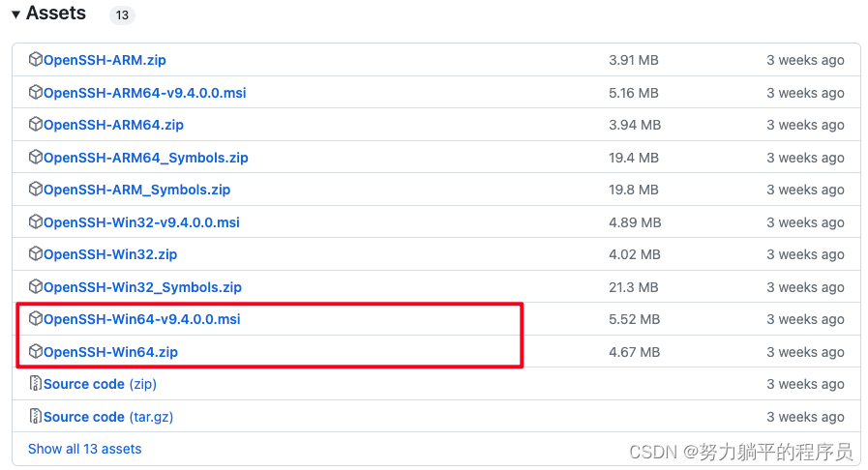Click '3 weeks ago' in the OpenSSH-Win64.zip row
The height and width of the screenshot is (470, 868).
click(x=805, y=352)
